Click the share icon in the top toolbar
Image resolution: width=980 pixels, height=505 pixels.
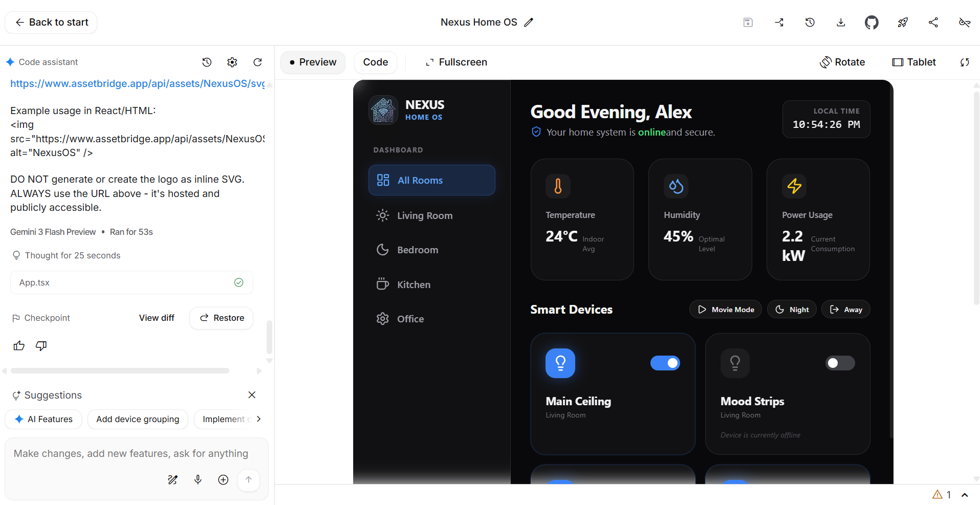(x=933, y=22)
